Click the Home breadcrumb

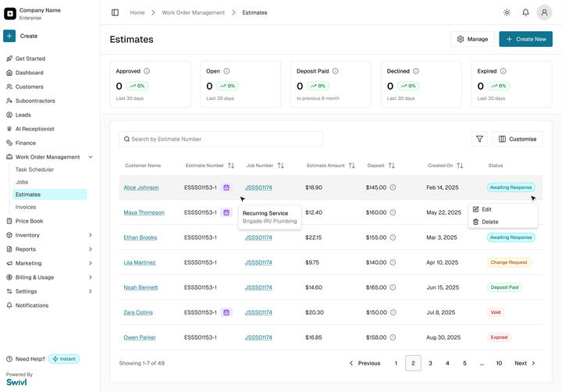[137, 12]
